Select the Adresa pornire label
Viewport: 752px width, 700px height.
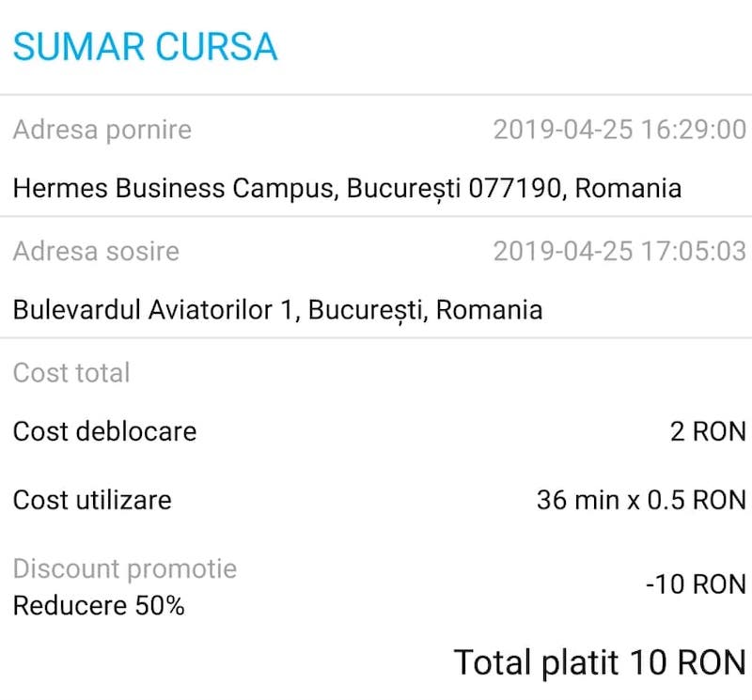coord(102,129)
